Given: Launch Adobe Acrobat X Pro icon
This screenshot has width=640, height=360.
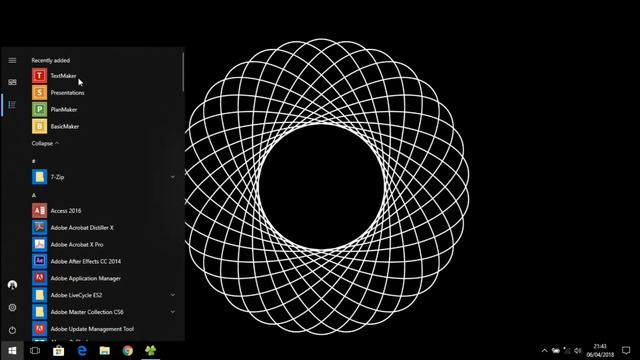Looking at the screenshot, I should [x=40, y=244].
